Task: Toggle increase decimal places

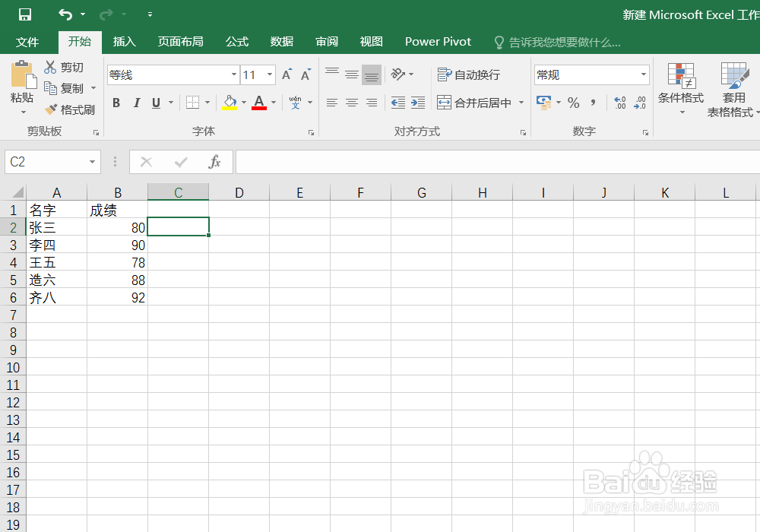Action: pyautogui.click(x=619, y=102)
